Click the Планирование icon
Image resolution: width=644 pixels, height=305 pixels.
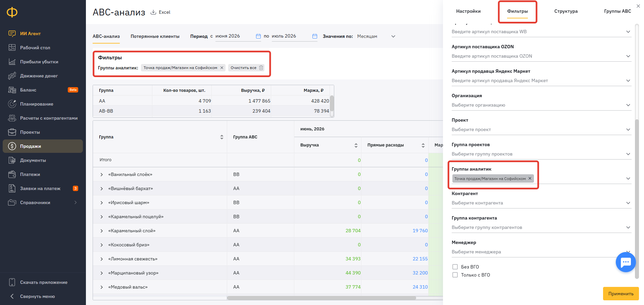coord(12,104)
